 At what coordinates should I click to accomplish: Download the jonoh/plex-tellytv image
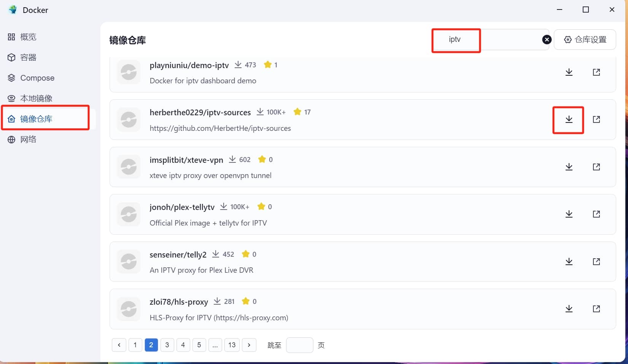(x=569, y=214)
